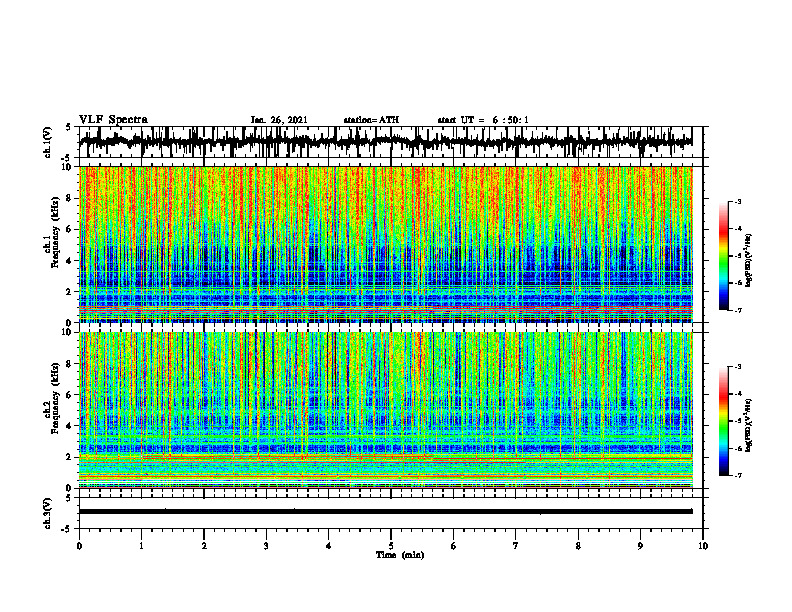792x612 pixels.
Task: Click the "-7" label on ch.2 color scale
Action: click(x=738, y=475)
